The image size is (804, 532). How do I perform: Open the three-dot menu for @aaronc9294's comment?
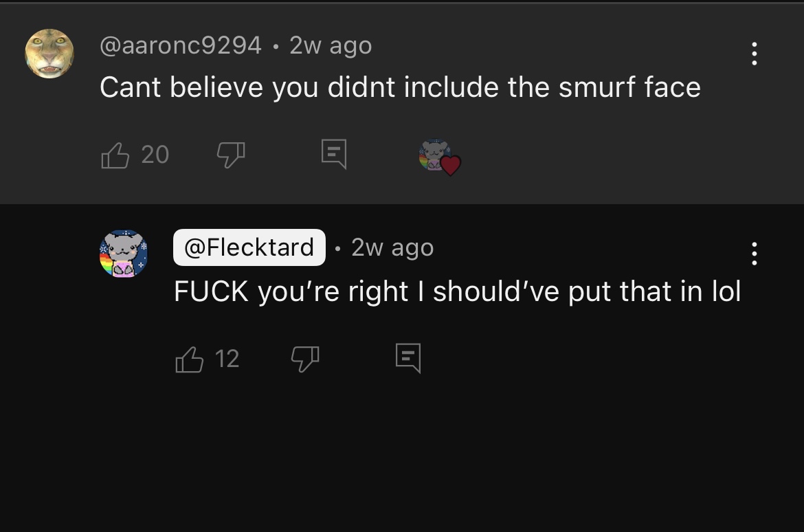click(754, 54)
